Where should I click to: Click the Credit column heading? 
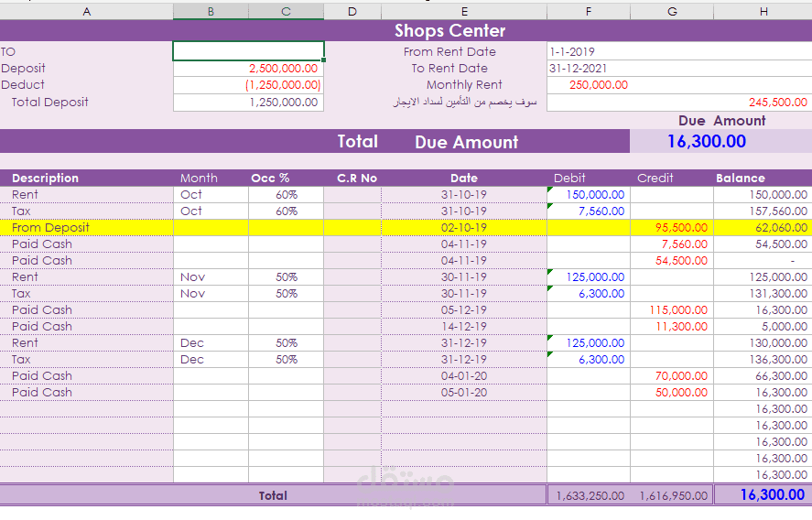click(x=655, y=179)
